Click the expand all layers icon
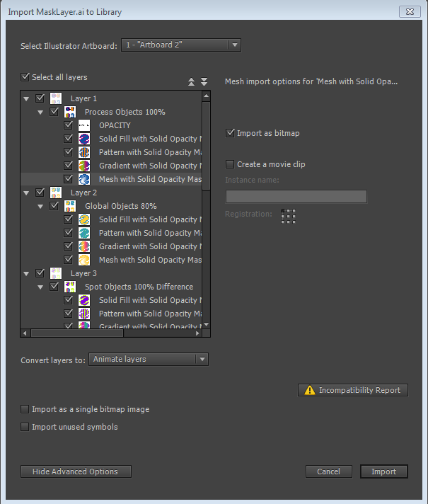This screenshot has width=428, height=504. (x=204, y=82)
